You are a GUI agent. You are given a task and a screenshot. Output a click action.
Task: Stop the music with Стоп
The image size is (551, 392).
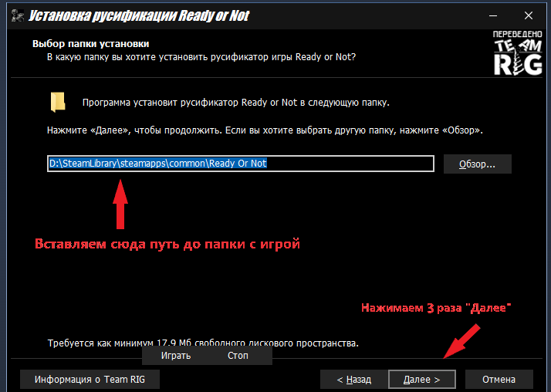pyautogui.click(x=238, y=356)
